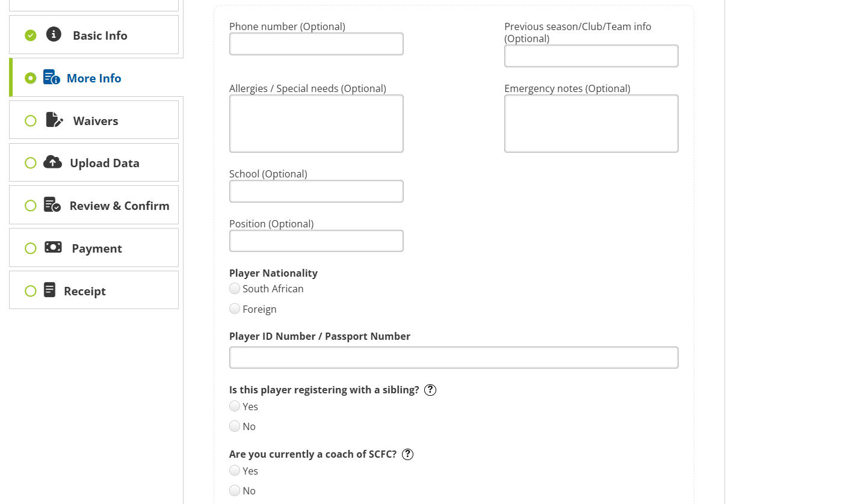
Task: Select South African nationality
Action: [235, 289]
